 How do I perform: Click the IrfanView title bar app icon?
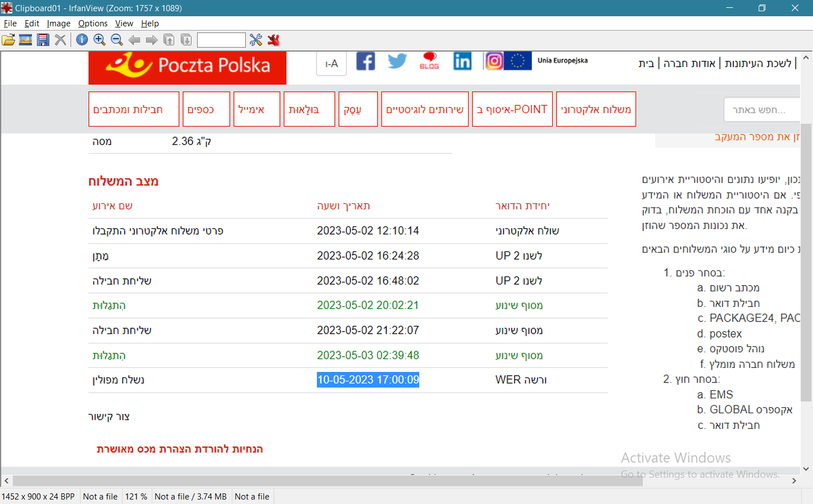coord(7,8)
